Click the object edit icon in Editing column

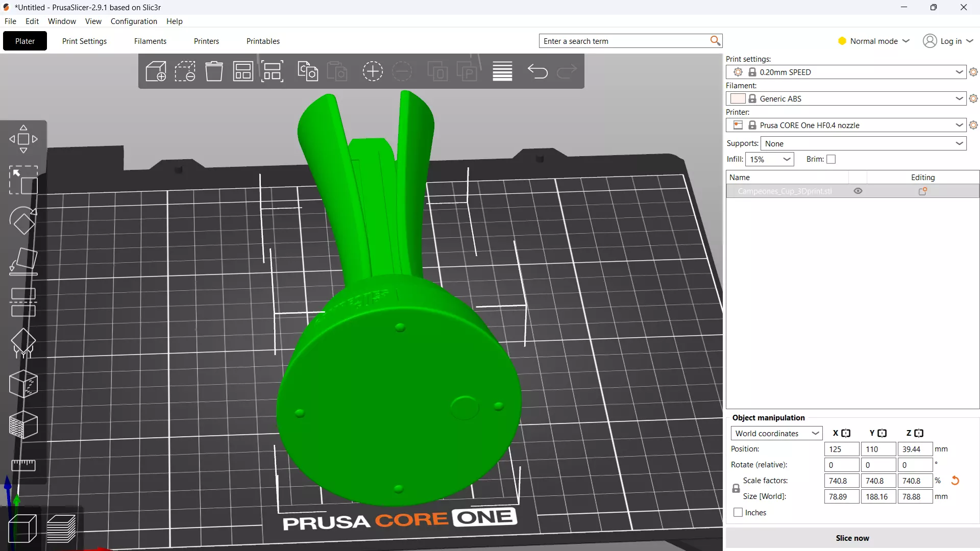[923, 191]
